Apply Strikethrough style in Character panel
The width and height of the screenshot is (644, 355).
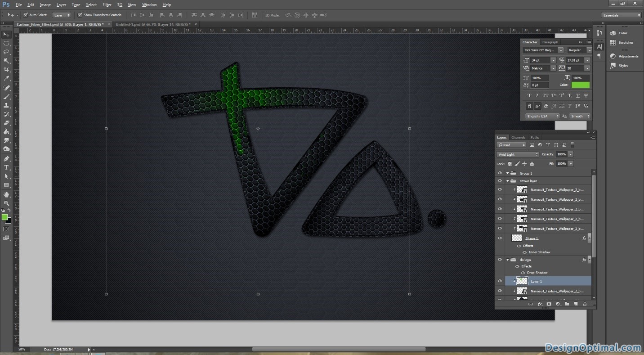(x=586, y=95)
